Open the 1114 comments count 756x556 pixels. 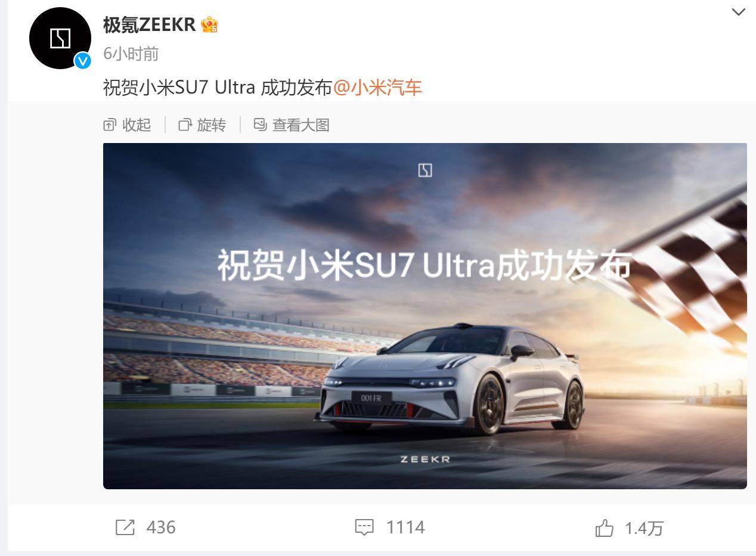(405, 527)
